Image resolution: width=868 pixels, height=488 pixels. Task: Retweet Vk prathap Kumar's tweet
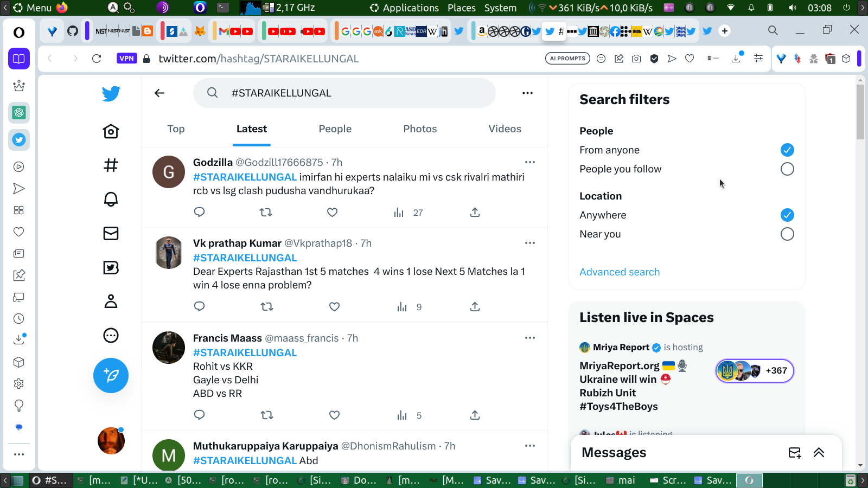267,306
